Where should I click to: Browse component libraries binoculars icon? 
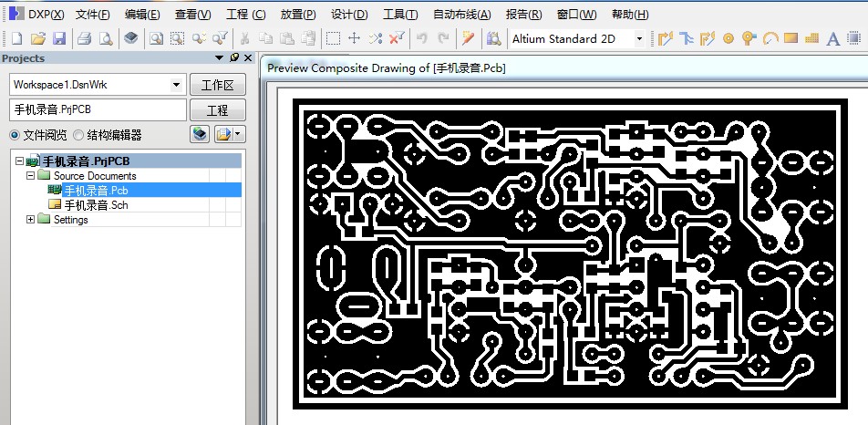(x=493, y=38)
